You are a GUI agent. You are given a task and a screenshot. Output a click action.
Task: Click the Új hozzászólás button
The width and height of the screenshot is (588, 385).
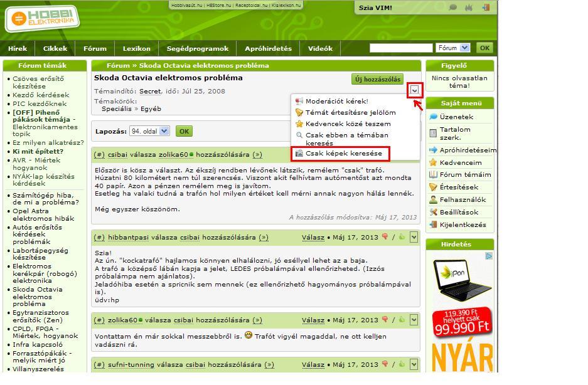[378, 79]
